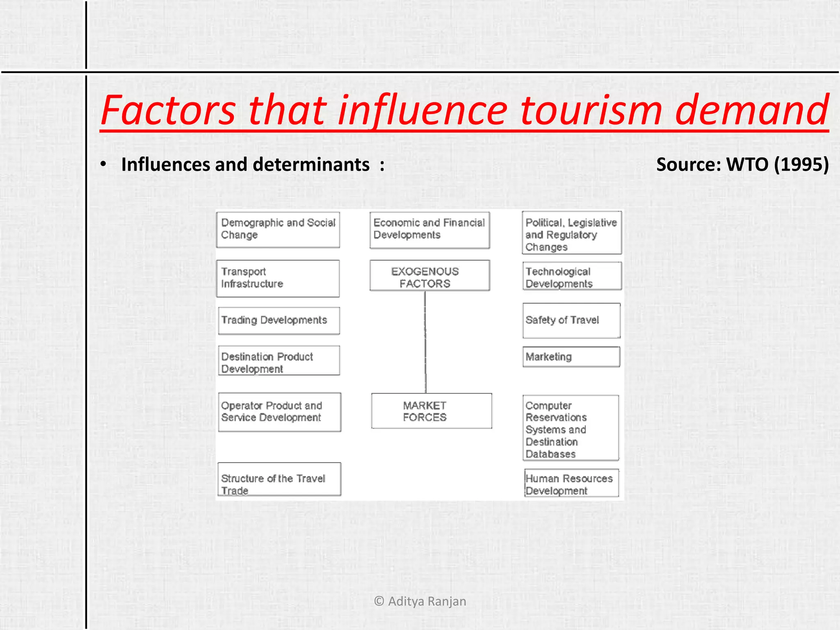Click the 'Marketing' box
840x630 pixels.
pos(571,357)
